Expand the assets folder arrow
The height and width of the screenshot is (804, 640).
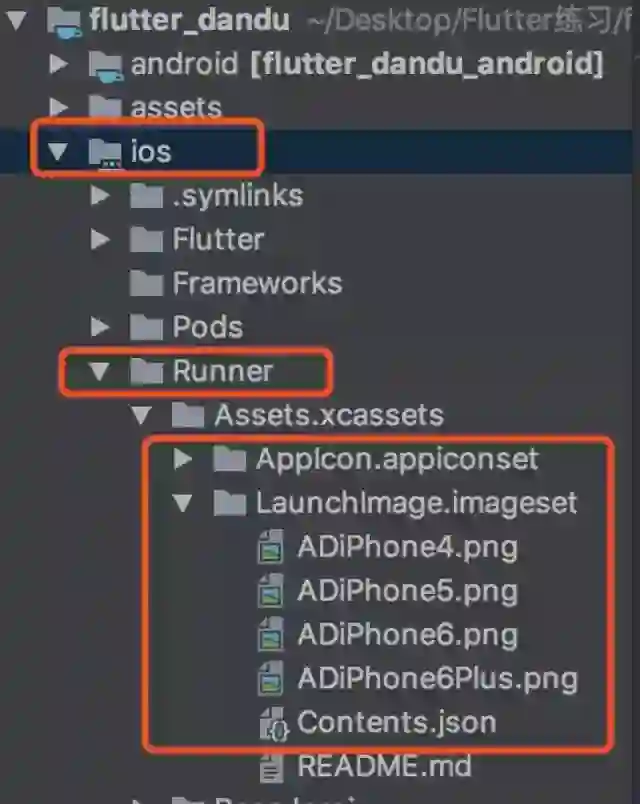pyautogui.click(x=58, y=108)
